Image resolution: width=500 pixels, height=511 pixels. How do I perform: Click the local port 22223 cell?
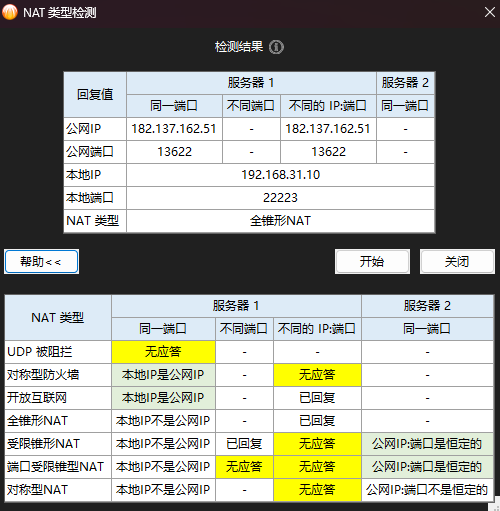tap(280, 198)
